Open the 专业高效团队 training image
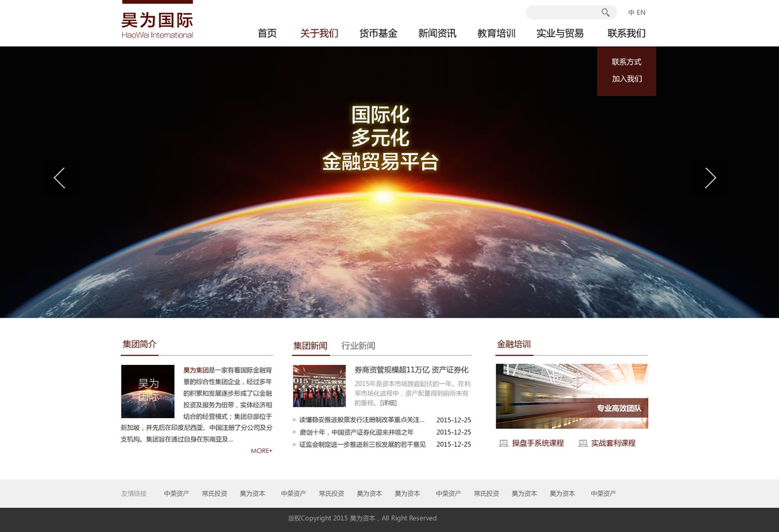The width and height of the screenshot is (779, 532). click(x=572, y=396)
